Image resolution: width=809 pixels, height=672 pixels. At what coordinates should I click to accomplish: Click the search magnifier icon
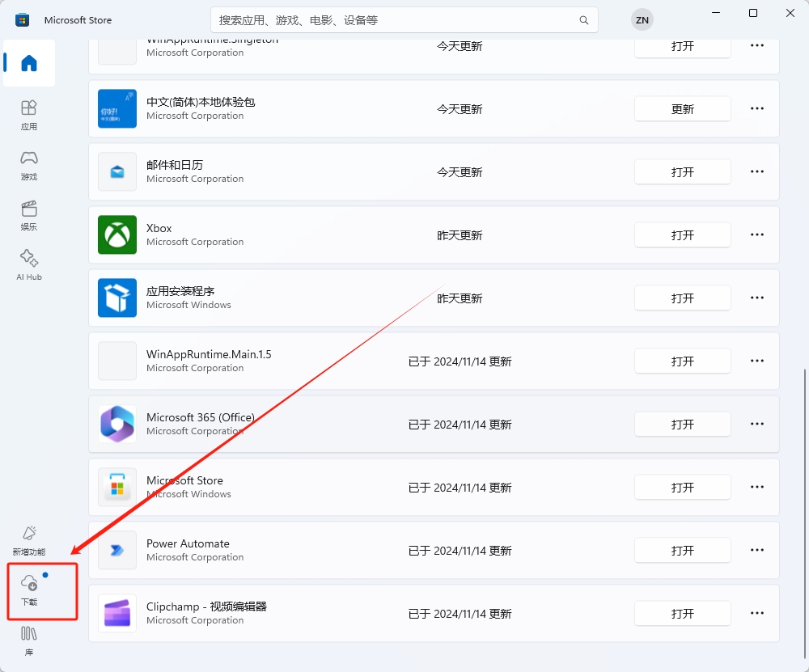click(583, 20)
